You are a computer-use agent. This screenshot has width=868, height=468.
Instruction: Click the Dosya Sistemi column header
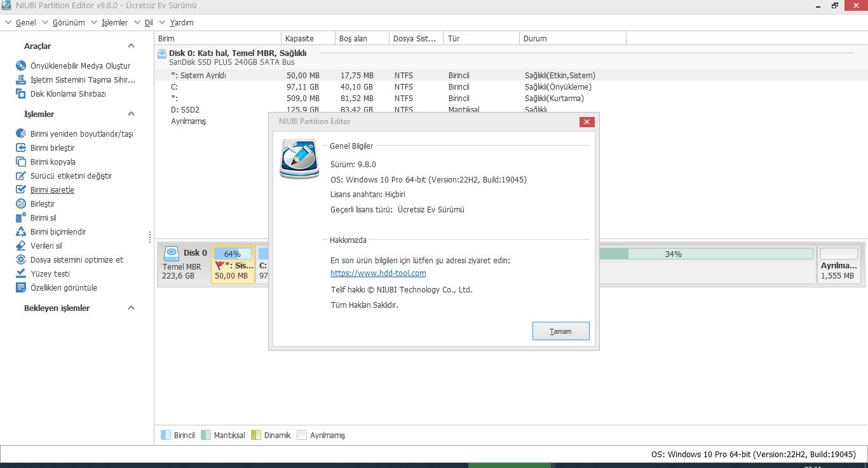click(x=416, y=38)
